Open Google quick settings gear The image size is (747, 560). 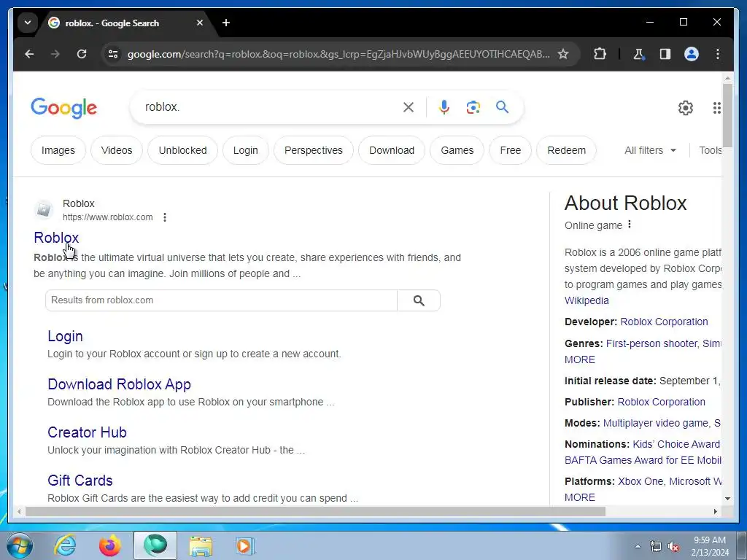pos(686,108)
